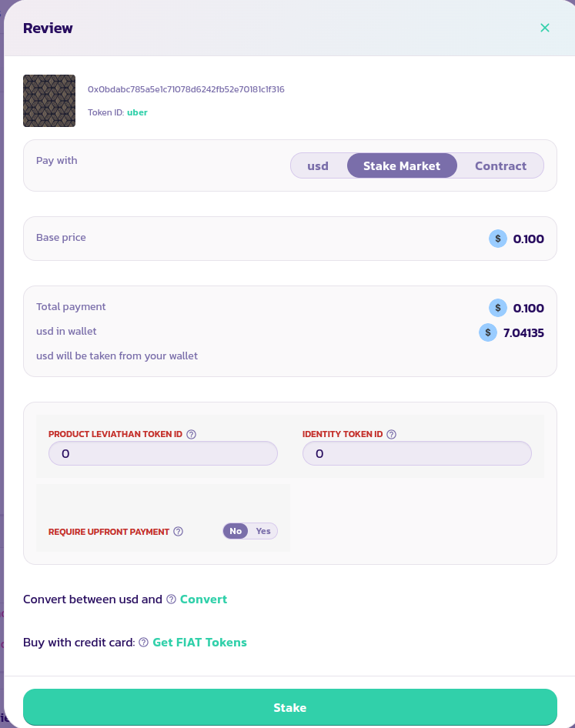575x728 pixels.
Task: Focus the Product Leviathan Token ID field
Action: [162, 454]
